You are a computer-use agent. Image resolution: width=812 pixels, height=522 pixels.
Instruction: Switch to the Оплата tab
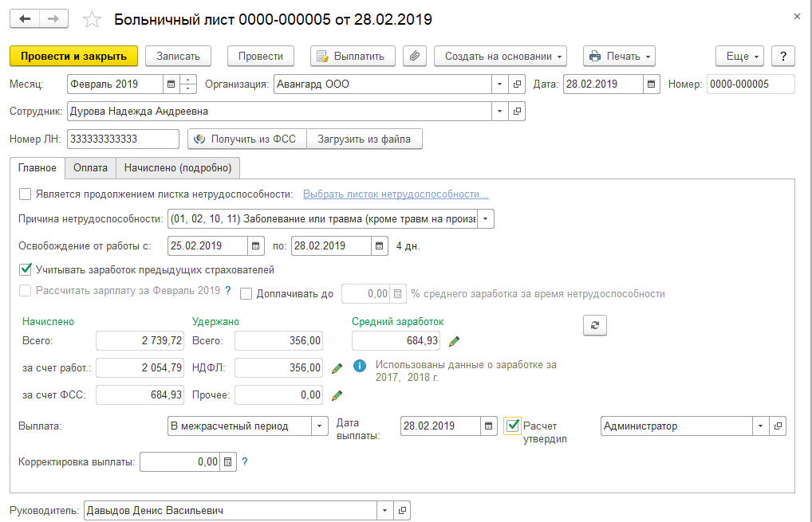click(x=90, y=167)
